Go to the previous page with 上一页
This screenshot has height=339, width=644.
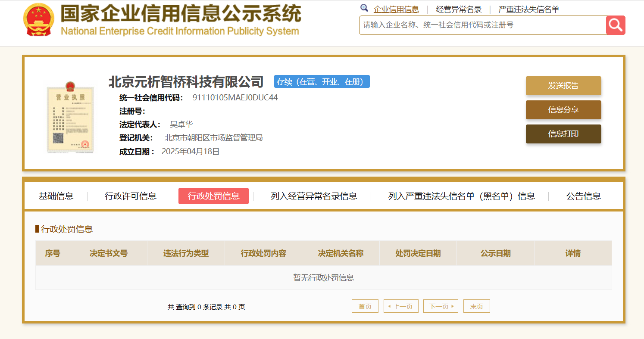[x=401, y=306]
